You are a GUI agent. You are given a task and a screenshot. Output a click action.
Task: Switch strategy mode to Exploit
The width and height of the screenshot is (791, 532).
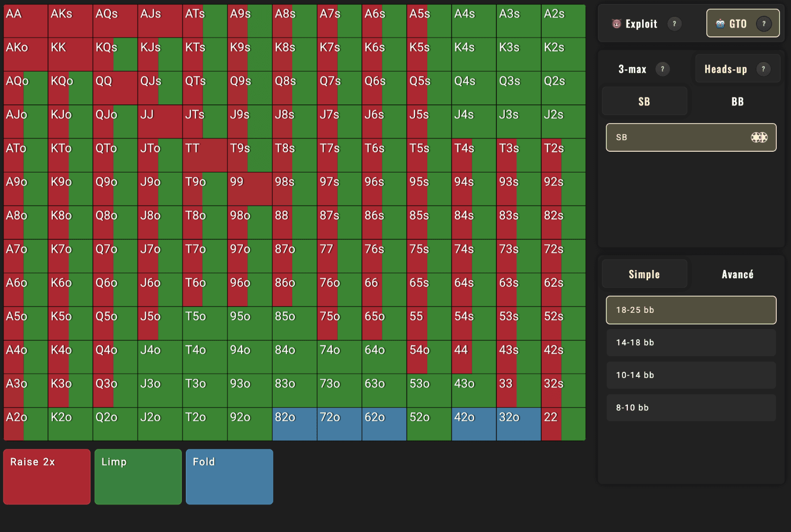pos(641,23)
